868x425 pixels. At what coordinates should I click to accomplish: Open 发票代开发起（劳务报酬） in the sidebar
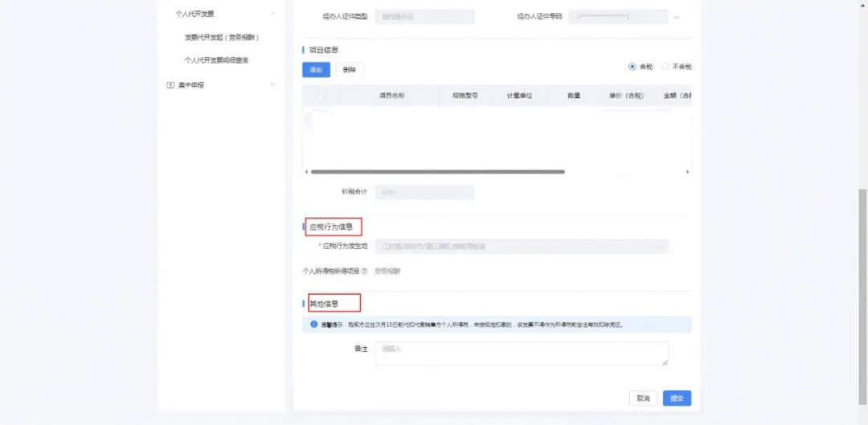(222, 37)
